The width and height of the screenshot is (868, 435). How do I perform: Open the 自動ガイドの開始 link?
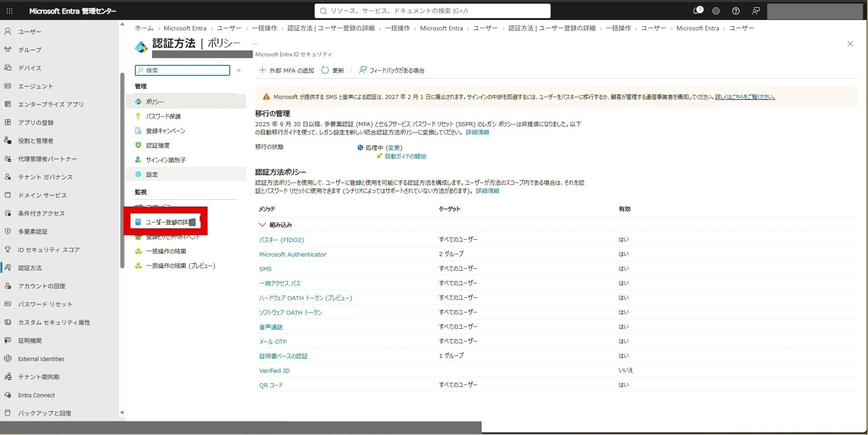click(405, 157)
